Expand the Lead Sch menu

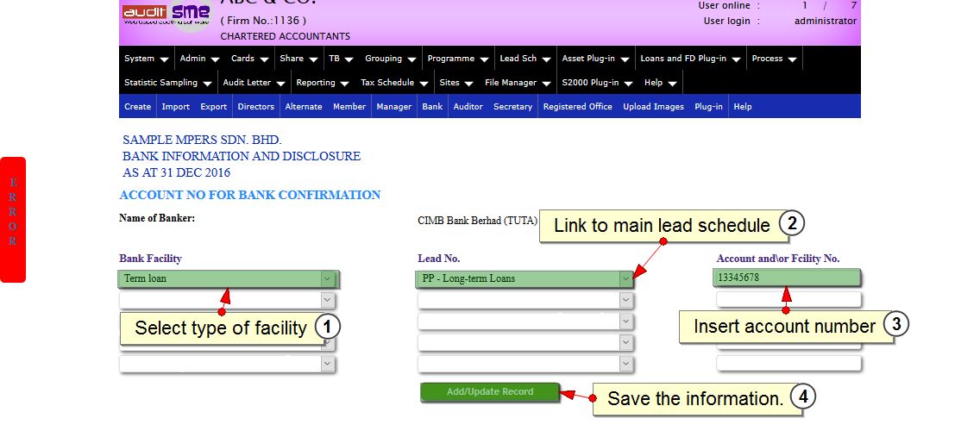(x=525, y=59)
